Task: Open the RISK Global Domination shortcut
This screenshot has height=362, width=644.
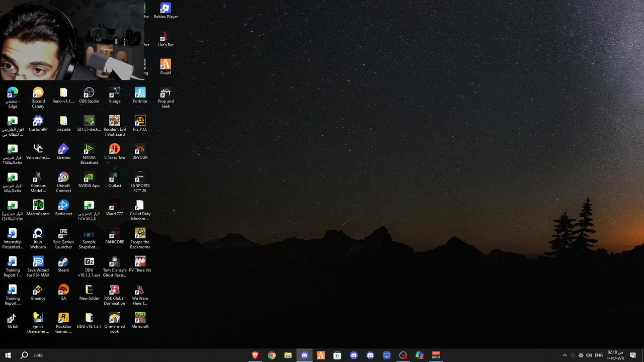Action: pos(115,295)
